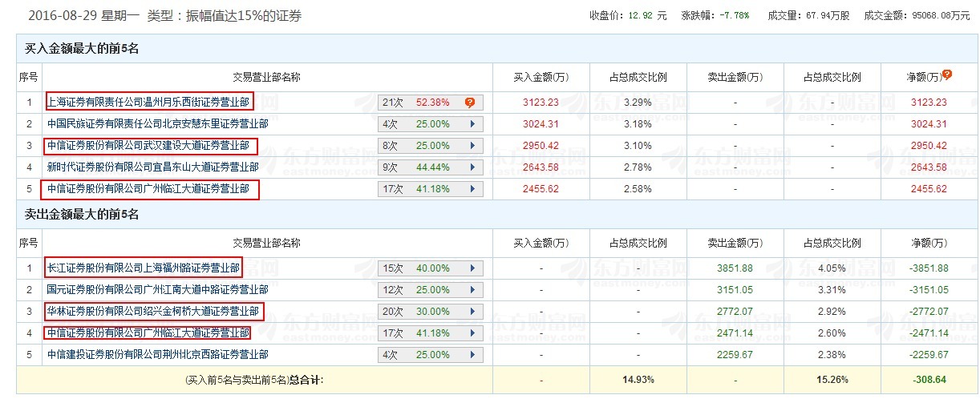Open 中信证券武汉建设大道证券营业部 link
This screenshot has width=980, height=399.
click(152, 146)
